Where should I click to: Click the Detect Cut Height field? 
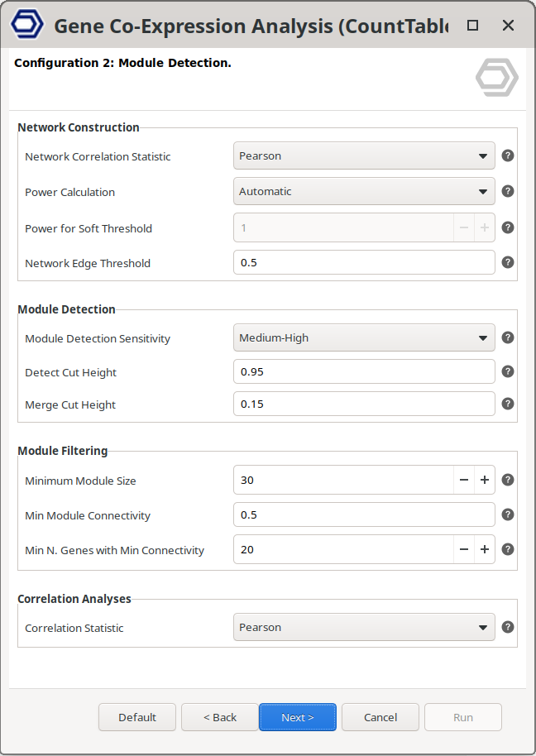364,372
